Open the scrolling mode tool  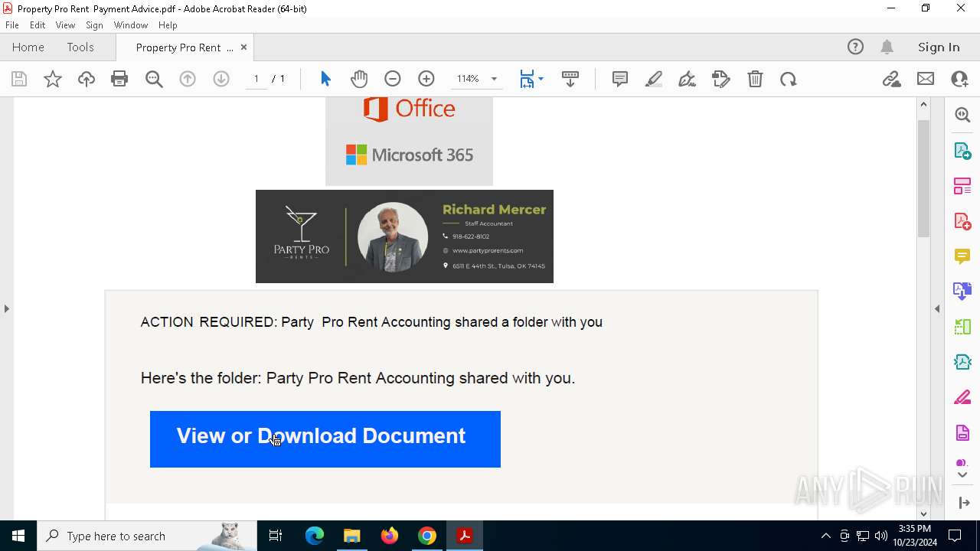pos(570,79)
